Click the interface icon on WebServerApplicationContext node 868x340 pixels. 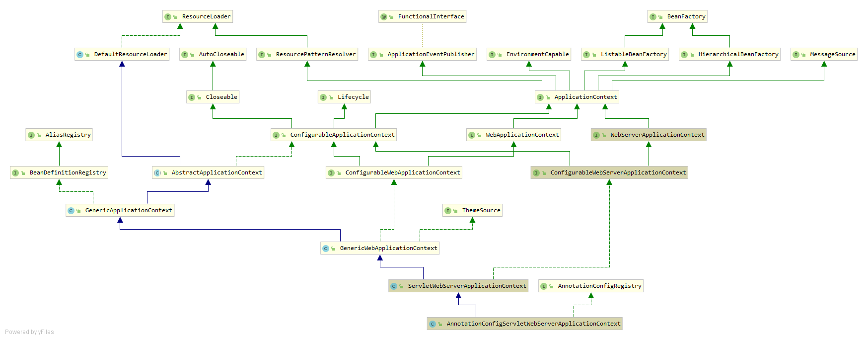[x=596, y=135]
